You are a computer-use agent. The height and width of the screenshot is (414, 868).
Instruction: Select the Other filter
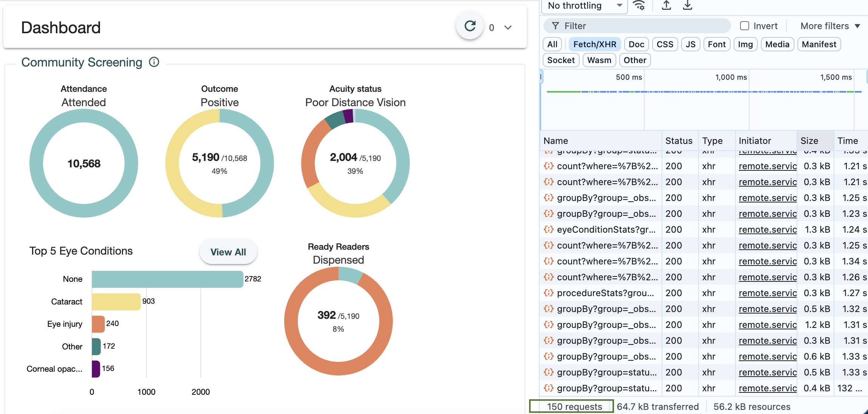[635, 60]
